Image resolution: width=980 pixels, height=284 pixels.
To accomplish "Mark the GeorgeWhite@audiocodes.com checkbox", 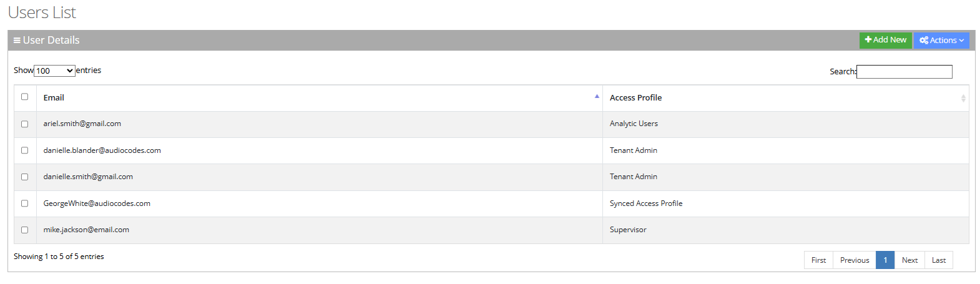I will [25, 203].
